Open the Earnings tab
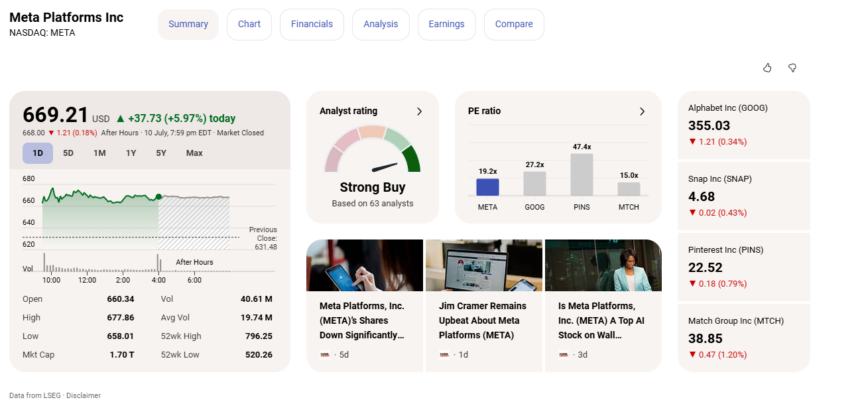Screen dimensions: 868x408 (x=446, y=25)
